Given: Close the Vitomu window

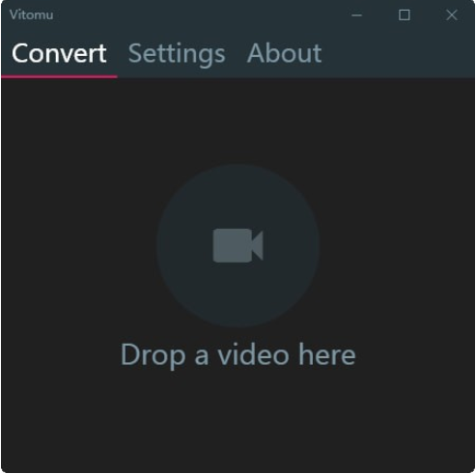Looking at the screenshot, I should [452, 15].
